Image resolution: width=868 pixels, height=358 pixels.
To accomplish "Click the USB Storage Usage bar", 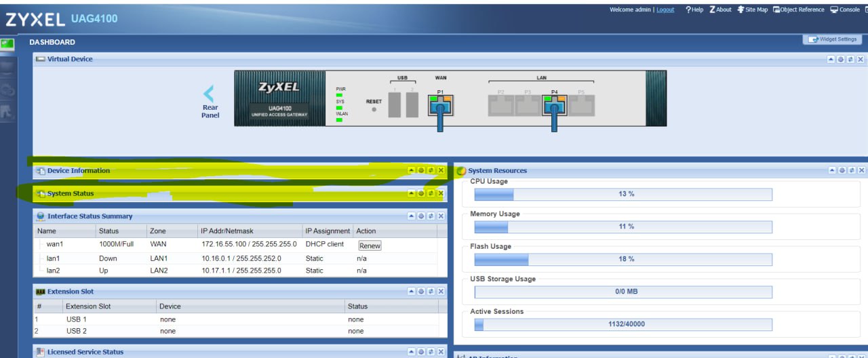I will point(623,292).
